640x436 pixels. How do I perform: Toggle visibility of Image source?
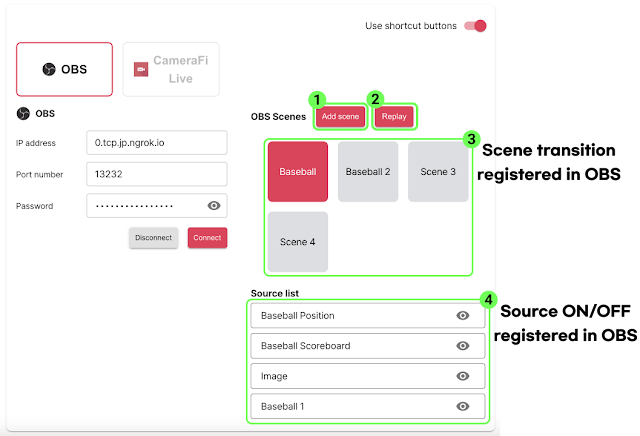click(462, 376)
